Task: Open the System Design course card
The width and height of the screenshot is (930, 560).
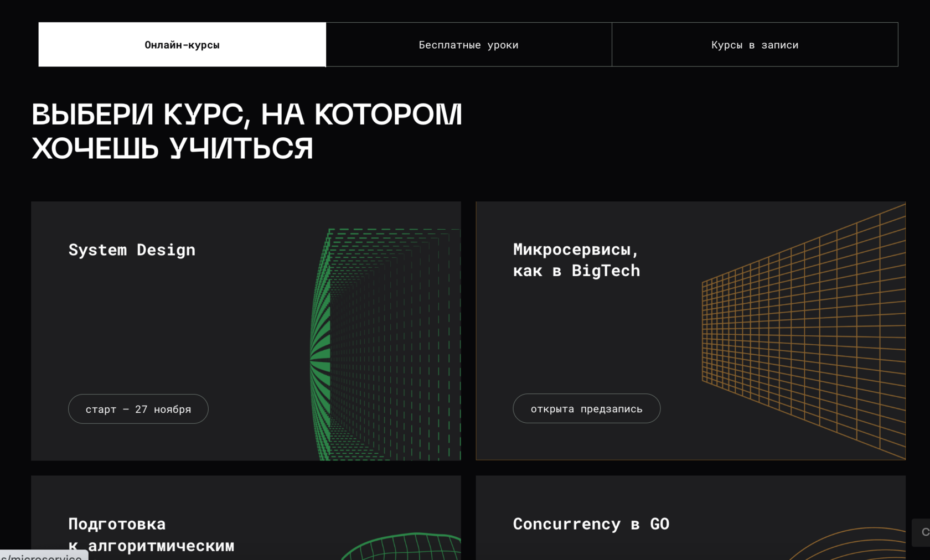Action: (x=246, y=331)
